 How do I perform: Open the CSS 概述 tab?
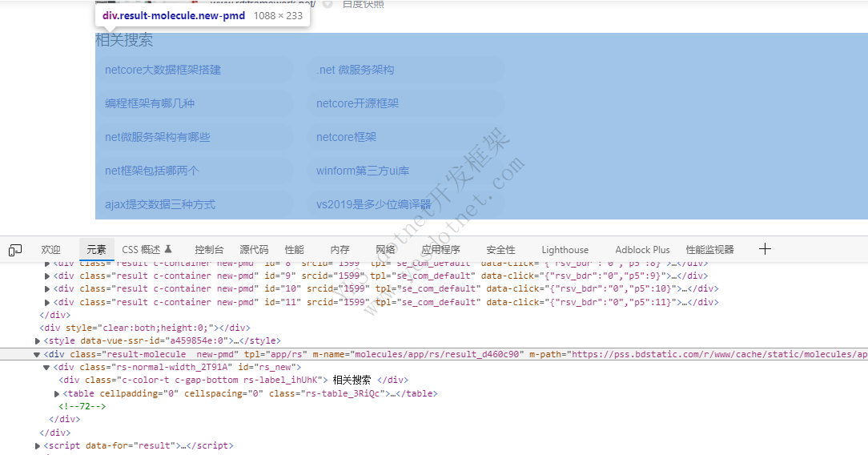[141, 250]
